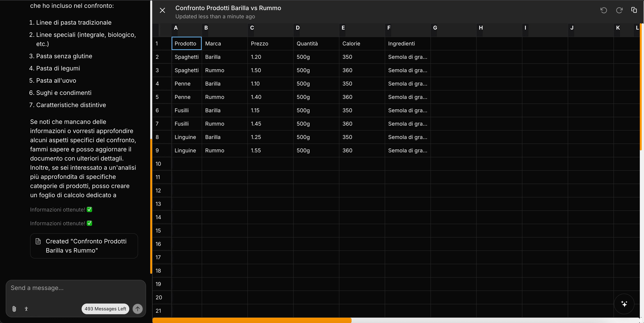The width and height of the screenshot is (644, 323).
Task: Close the spreadsheet panel with X icon
Action: point(162,10)
